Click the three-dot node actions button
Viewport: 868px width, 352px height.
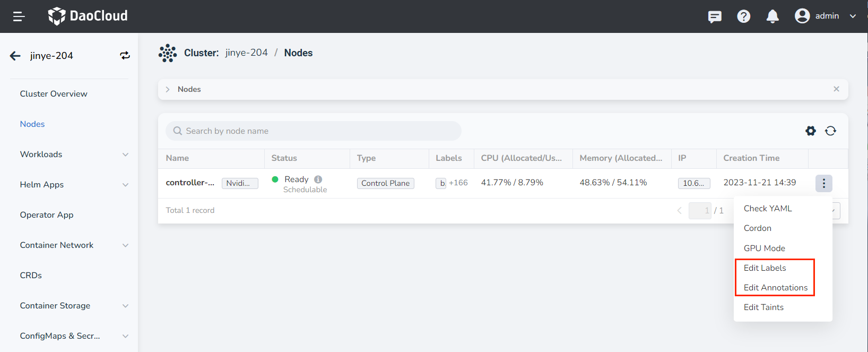click(823, 183)
